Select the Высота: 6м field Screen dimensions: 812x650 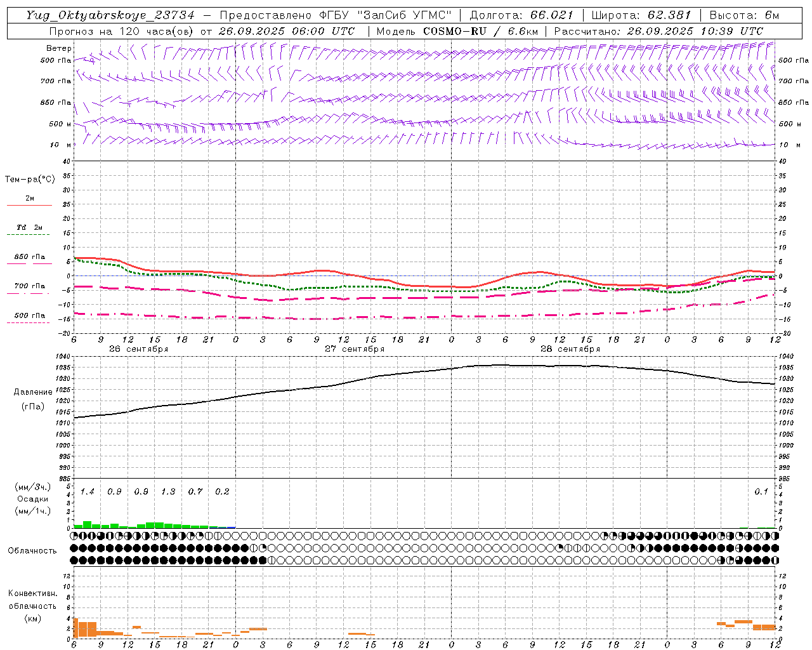744,15
